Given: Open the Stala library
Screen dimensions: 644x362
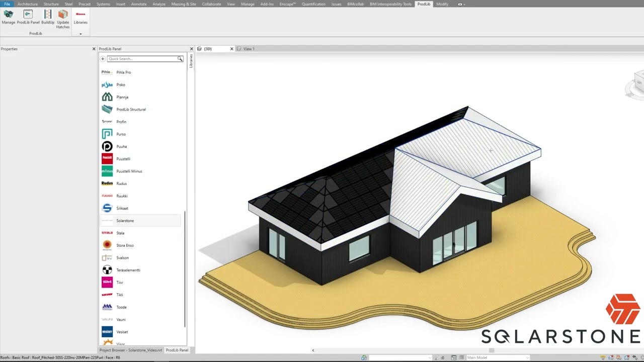Looking at the screenshot, I should (x=140, y=233).
